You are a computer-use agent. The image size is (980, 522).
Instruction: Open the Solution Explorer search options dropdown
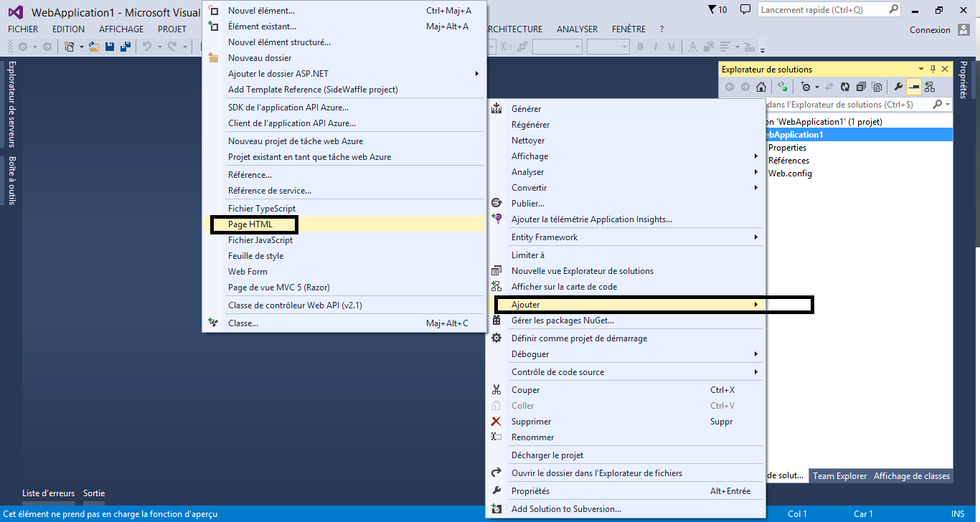[948, 105]
